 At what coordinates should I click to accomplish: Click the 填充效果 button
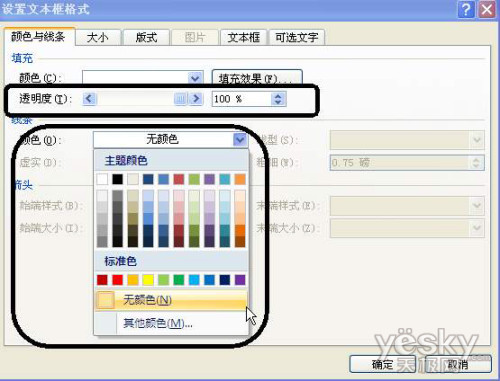pos(257,78)
